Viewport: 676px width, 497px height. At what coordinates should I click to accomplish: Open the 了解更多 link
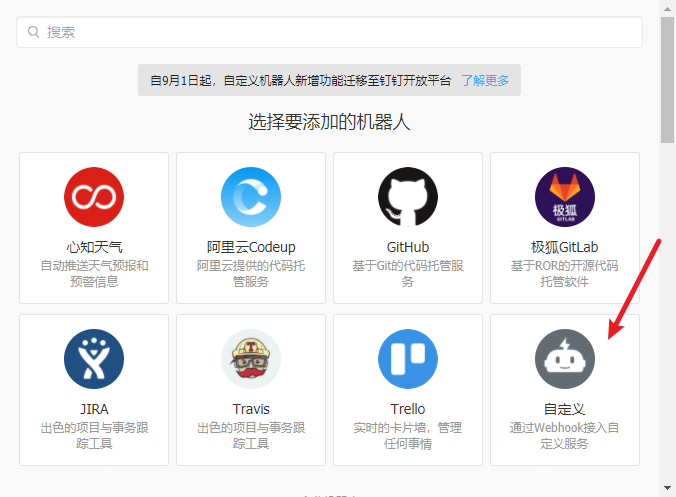point(485,80)
